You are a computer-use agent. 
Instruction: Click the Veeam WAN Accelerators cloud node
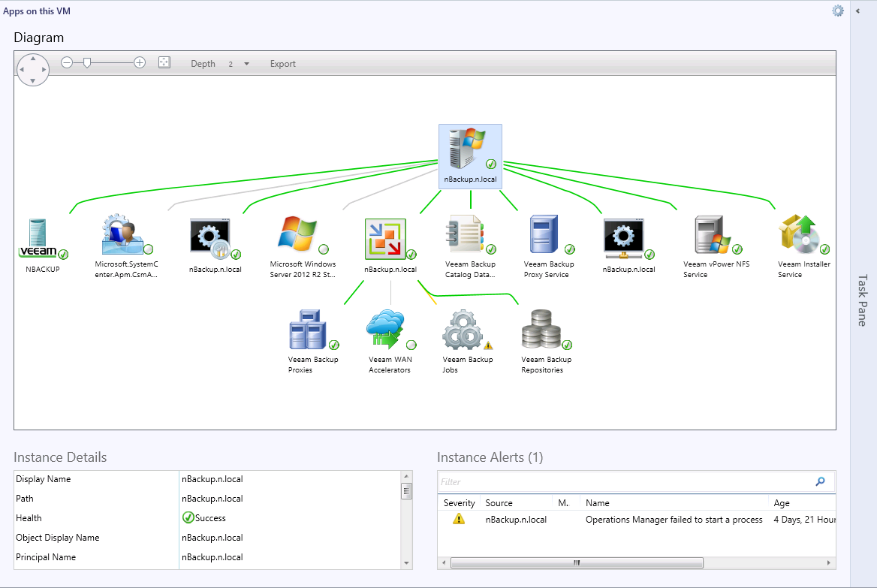tap(390, 341)
